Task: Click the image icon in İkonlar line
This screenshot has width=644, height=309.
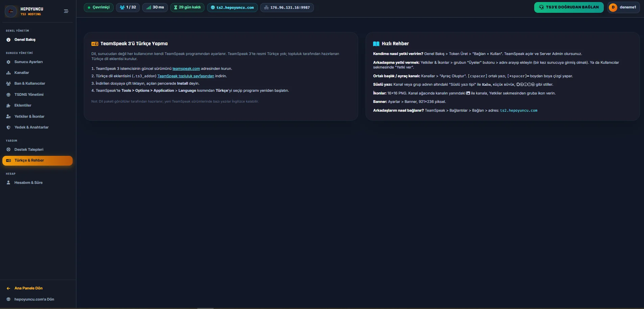Action: [468, 93]
